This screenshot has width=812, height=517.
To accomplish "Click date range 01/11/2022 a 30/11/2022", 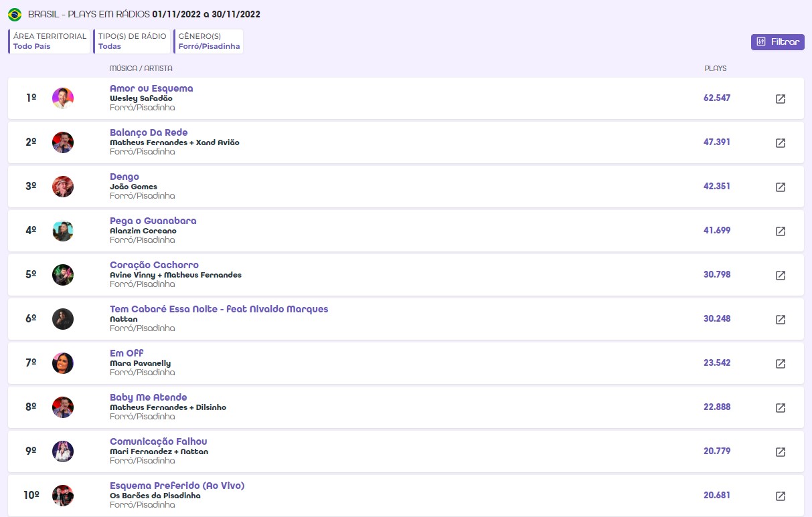I will pyautogui.click(x=206, y=14).
